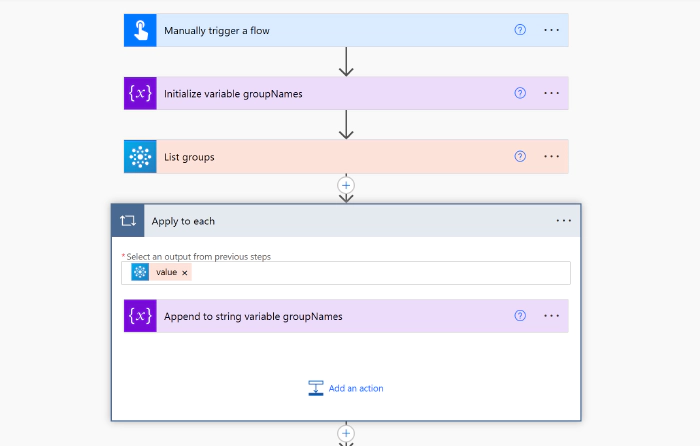Click the Append to string variable icon
The width and height of the screenshot is (700, 446).
click(x=141, y=316)
